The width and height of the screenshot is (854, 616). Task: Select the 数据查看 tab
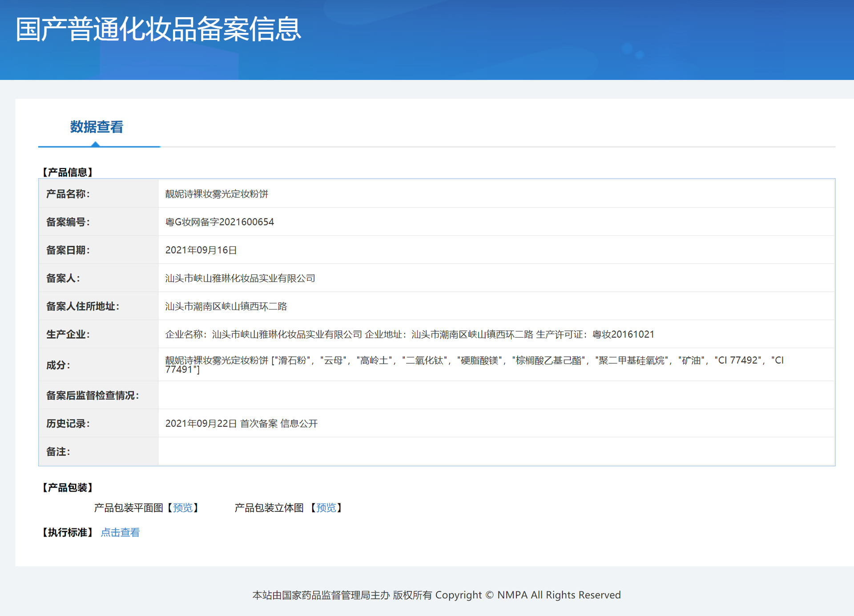(97, 127)
